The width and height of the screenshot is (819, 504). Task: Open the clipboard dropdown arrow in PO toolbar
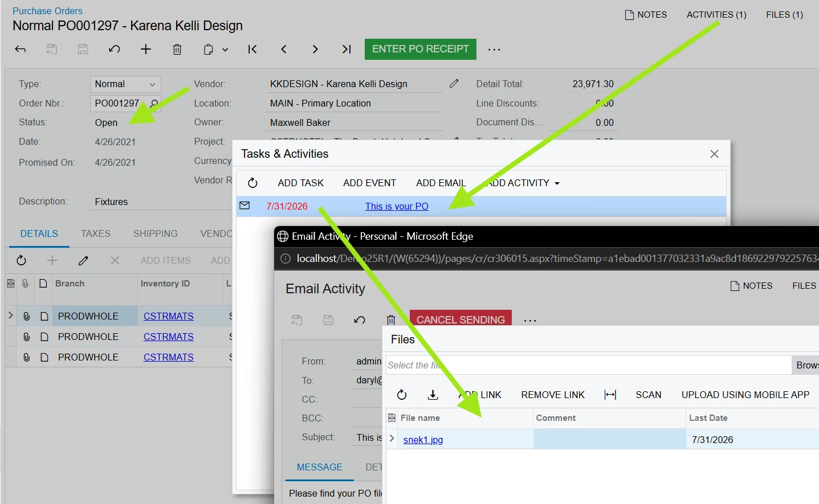click(225, 50)
